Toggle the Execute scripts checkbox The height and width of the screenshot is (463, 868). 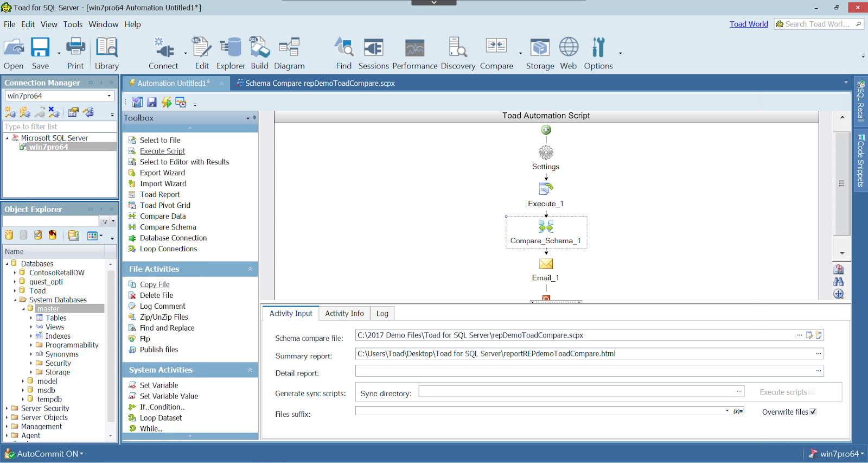point(812,392)
